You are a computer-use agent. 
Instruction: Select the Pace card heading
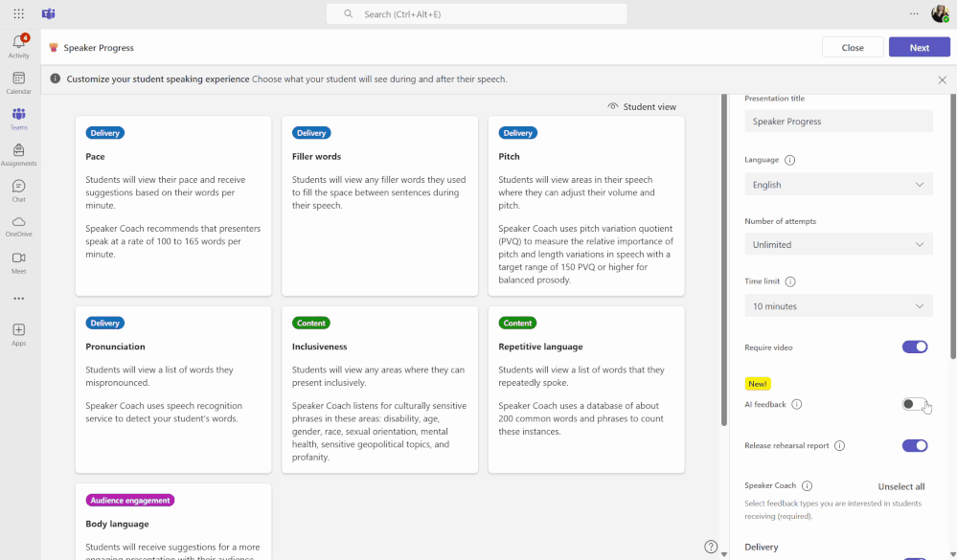click(x=95, y=157)
